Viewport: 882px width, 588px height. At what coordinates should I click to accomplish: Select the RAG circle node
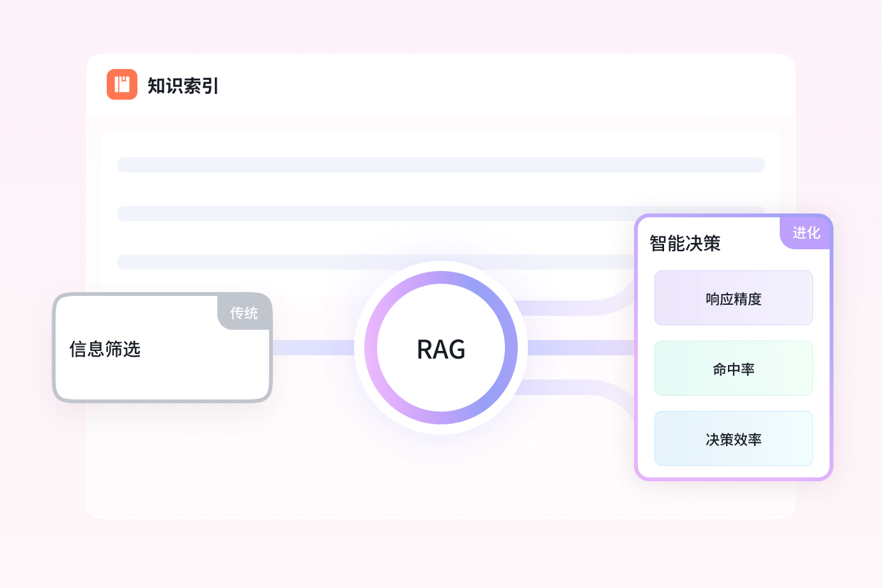[440, 348]
